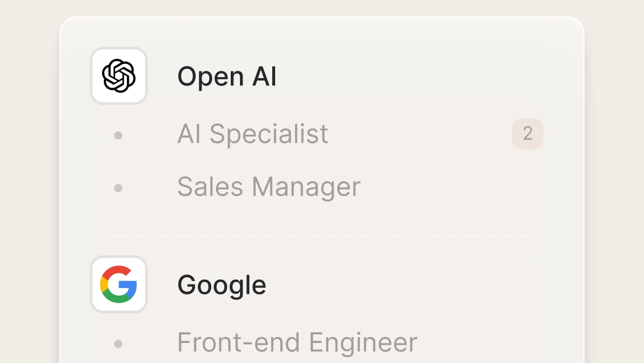The image size is (644, 363).
Task: Click the green segment of Google logo
Action: point(116,299)
